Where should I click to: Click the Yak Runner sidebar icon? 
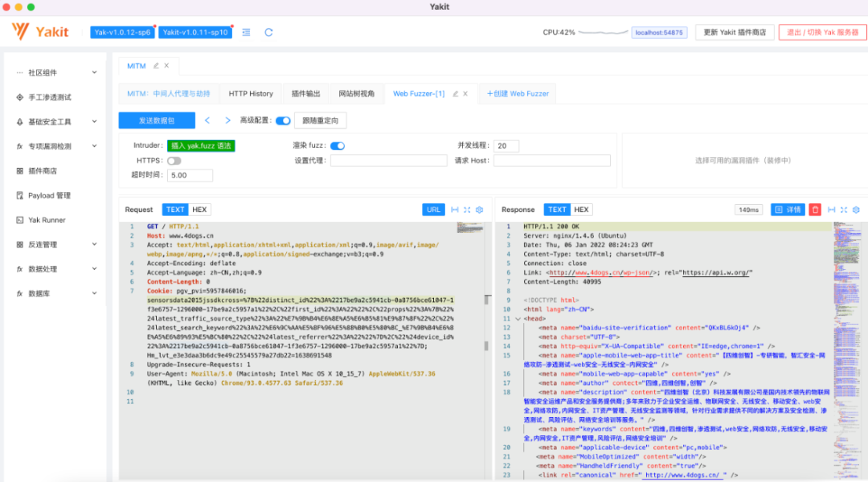[20, 219]
